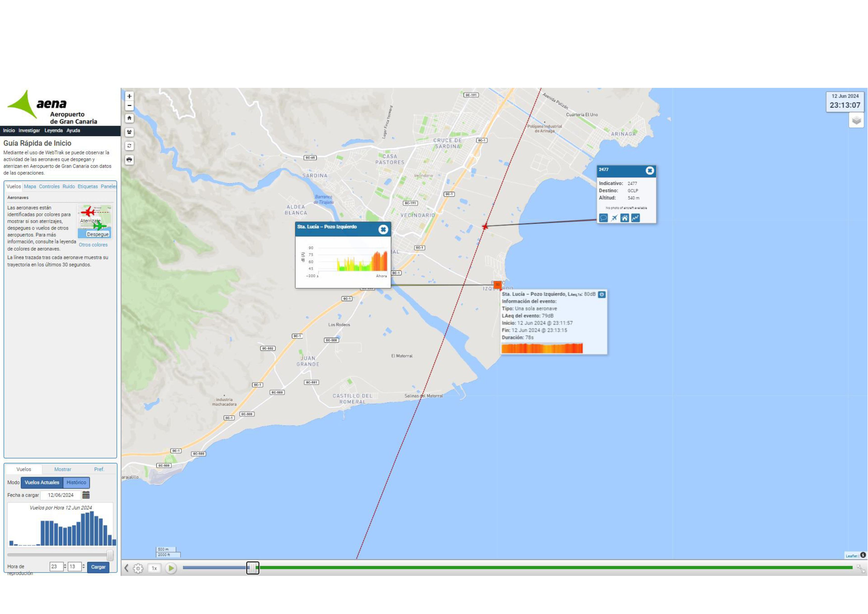The image size is (868, 614).
Task: Follow the Otros colores link
Action: (x=93, y=245)
